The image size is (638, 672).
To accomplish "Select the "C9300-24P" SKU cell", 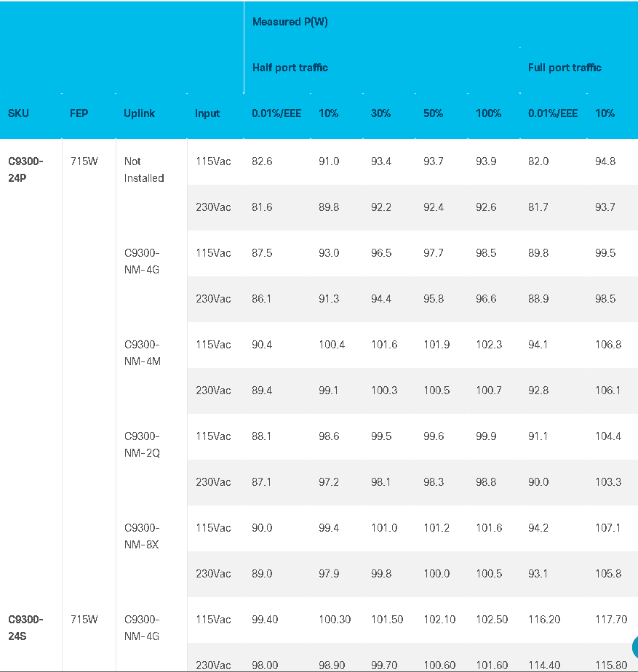I will pyautogui.click(x=25, y=169).
